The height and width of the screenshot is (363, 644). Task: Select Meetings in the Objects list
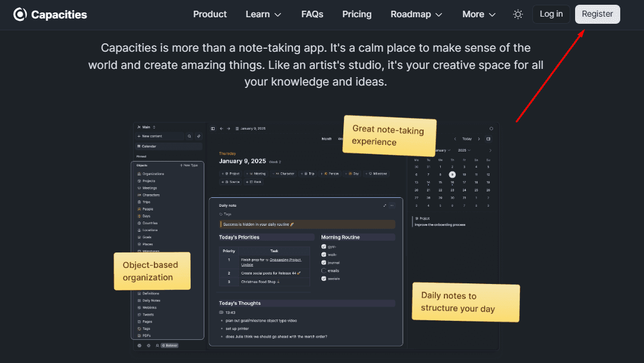(x=147, y=188)
